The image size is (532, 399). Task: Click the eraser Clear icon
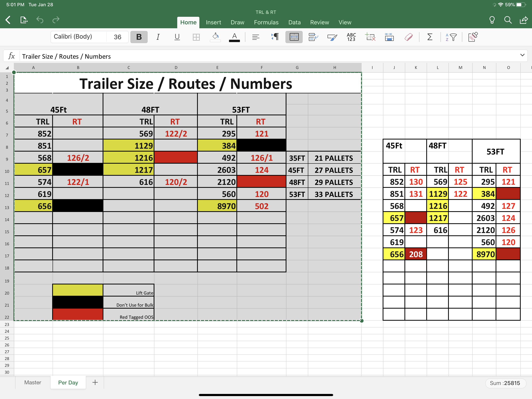pos(409,37)
